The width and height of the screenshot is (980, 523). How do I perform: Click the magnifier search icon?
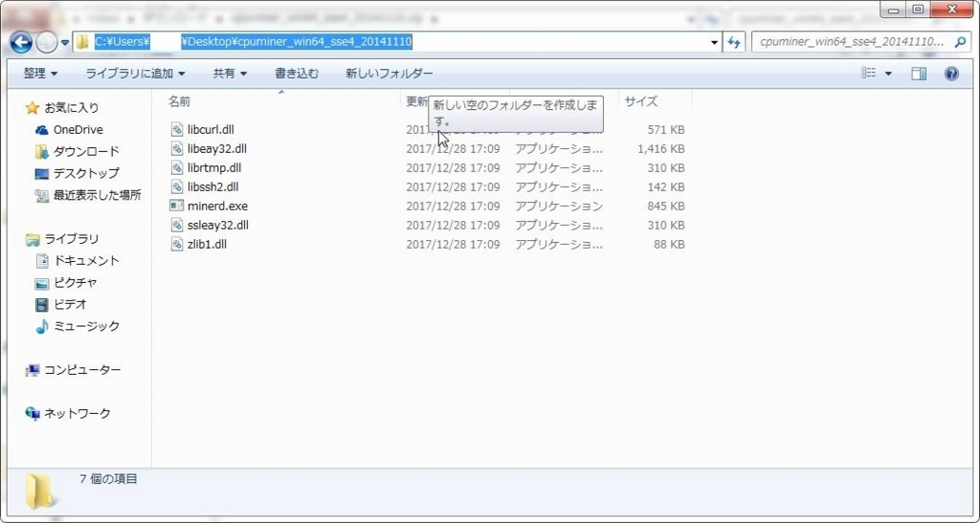click(960, 42)
